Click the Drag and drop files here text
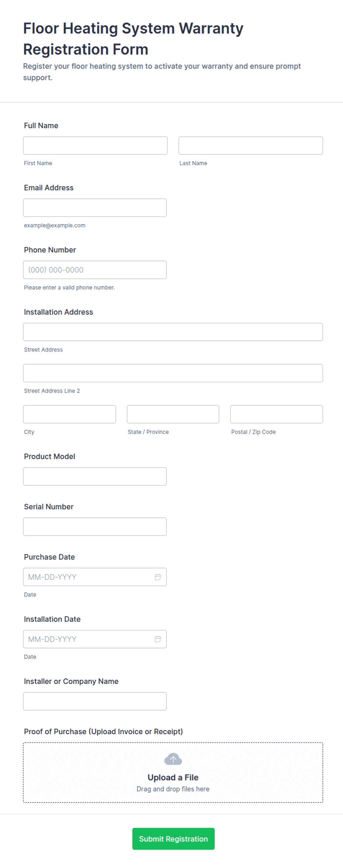The height and width of the screenshot is (868, 343). 173,789
